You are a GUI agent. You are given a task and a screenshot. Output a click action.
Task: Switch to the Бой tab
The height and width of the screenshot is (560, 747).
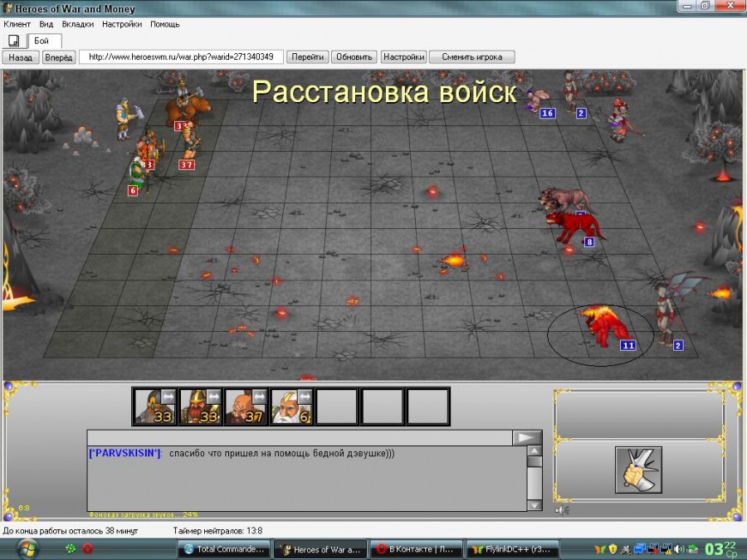tap(44, 41)
